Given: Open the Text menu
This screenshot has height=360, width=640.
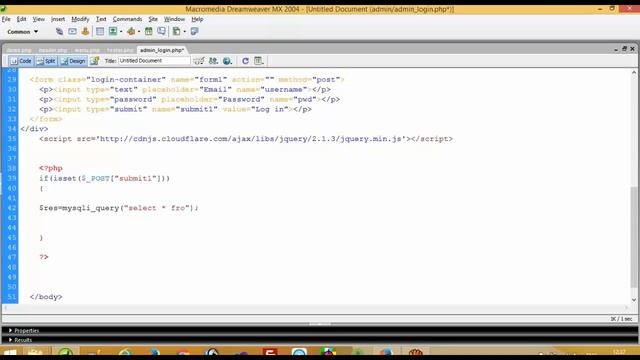Looking at the screenshot, I should tap(101, 19).
